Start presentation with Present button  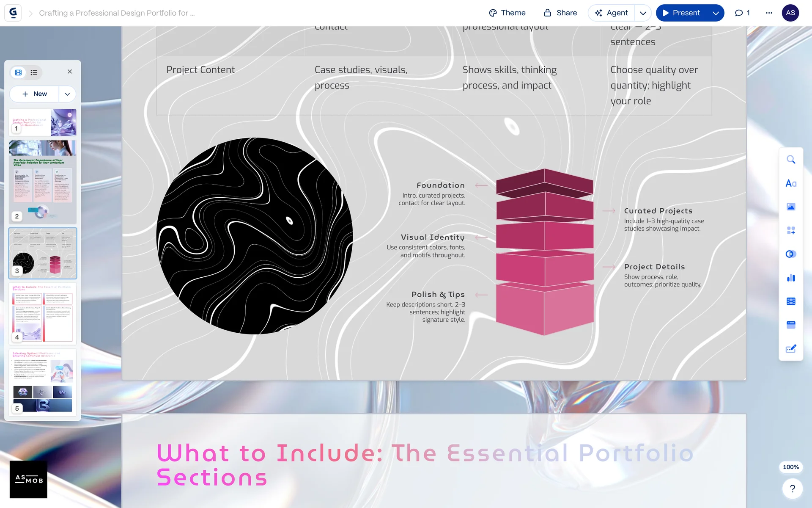681,13
